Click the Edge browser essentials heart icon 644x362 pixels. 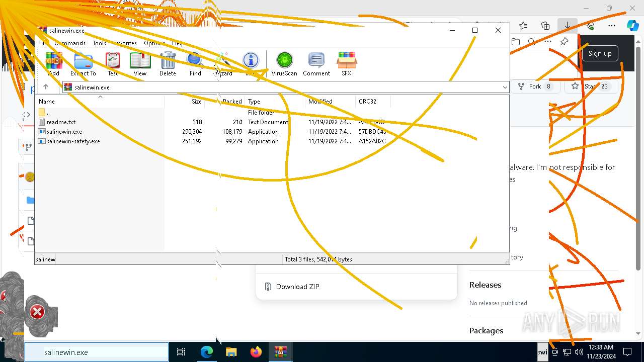point(590,26)
